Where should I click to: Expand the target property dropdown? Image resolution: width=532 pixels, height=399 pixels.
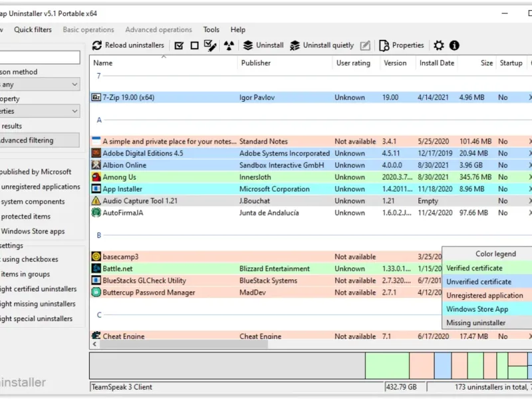coord(40,111)
